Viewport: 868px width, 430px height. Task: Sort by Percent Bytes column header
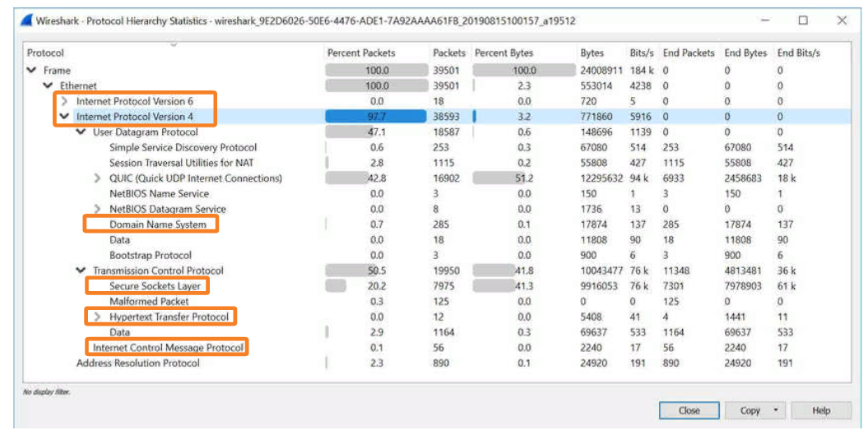coord(504,53)
